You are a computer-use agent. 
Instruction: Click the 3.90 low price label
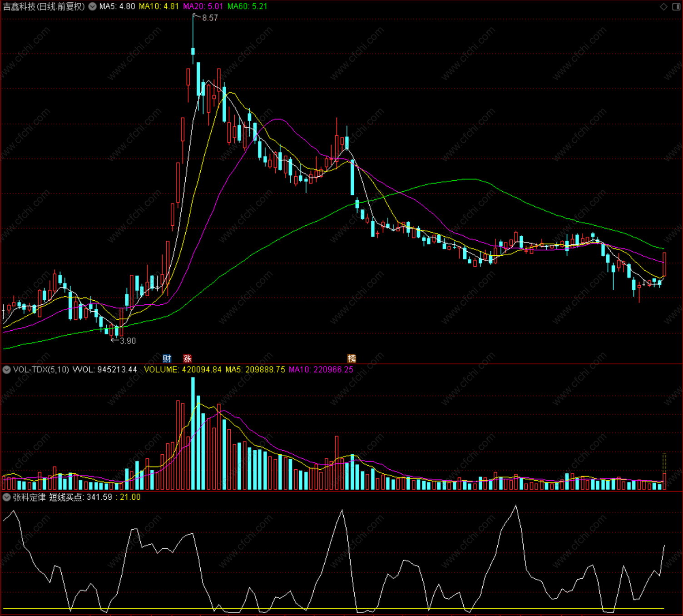click(128, 341)
